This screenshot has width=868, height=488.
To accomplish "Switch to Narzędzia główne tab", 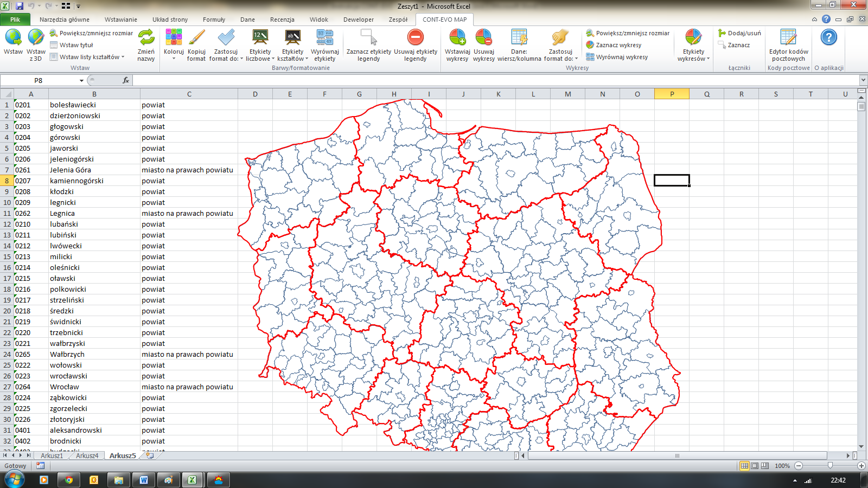I will tap(65, 20).
